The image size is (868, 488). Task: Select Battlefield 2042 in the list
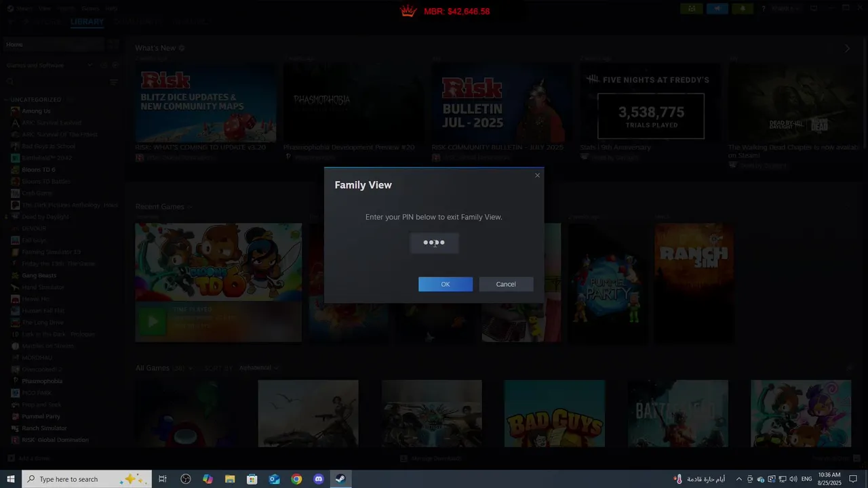46,158
